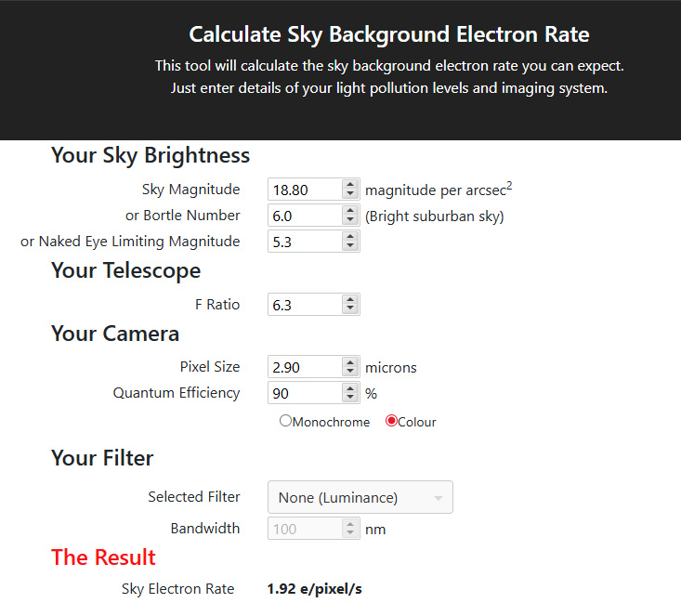This screenshot has width=681, height=616.
Task: Click the Bandwidth input field
Action: pos(303,529)
